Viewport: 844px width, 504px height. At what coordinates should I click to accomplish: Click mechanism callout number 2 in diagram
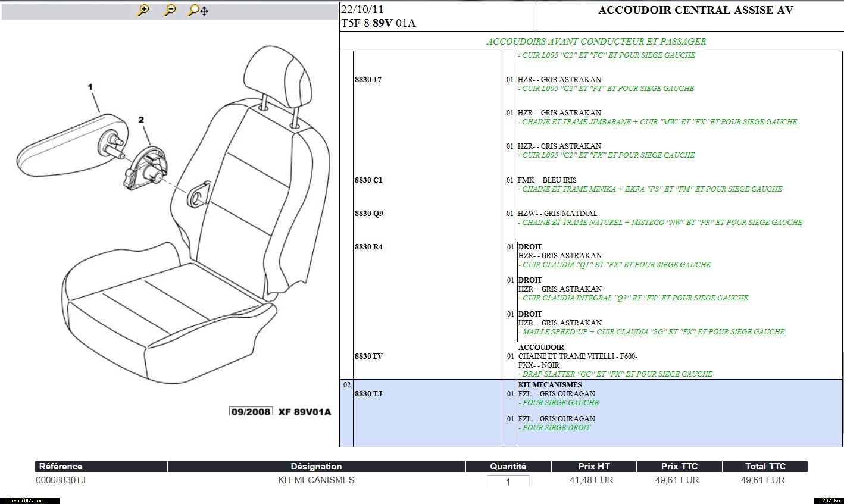(141, 120)
